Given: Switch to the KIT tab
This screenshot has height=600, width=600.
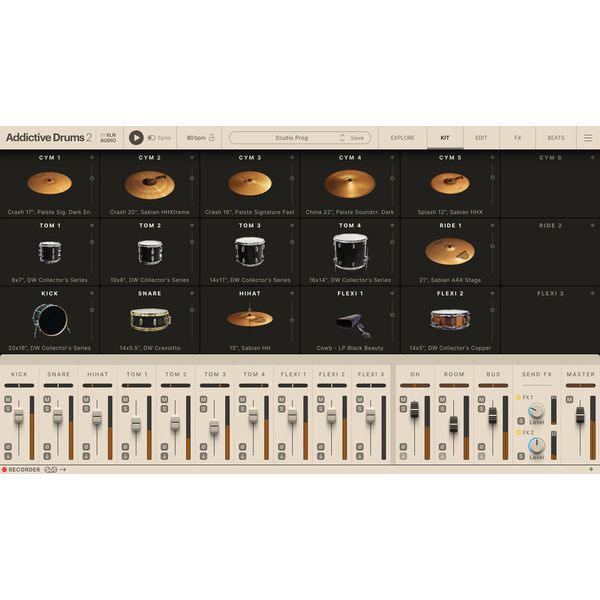Looking at the screenshot, I should click(445, 138).
